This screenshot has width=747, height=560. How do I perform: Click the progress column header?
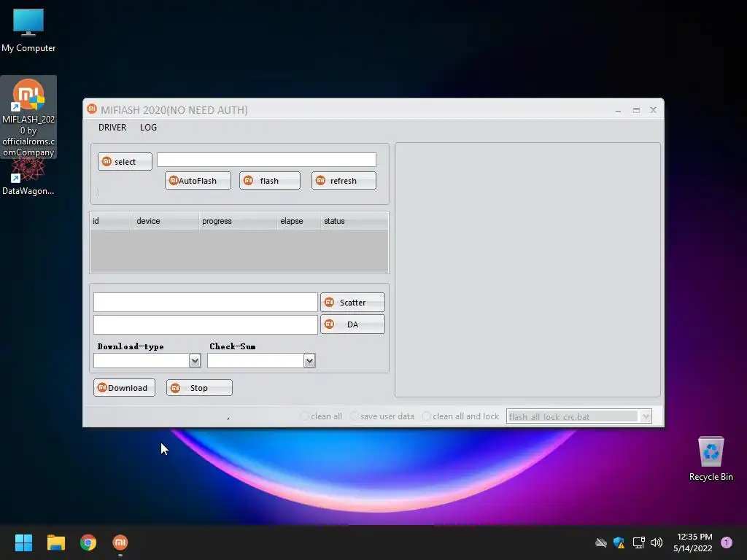pyautogui.click(x=238, y=221)
